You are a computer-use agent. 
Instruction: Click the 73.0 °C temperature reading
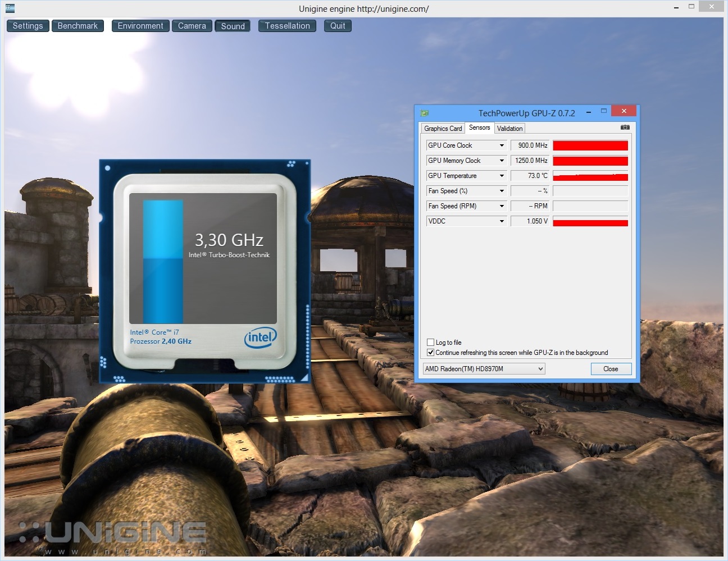point(530,176)
